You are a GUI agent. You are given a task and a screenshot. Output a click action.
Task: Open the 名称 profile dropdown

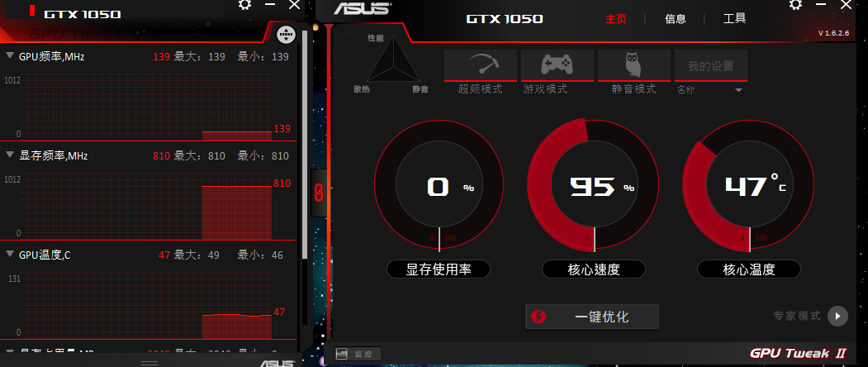pos(738,90)
